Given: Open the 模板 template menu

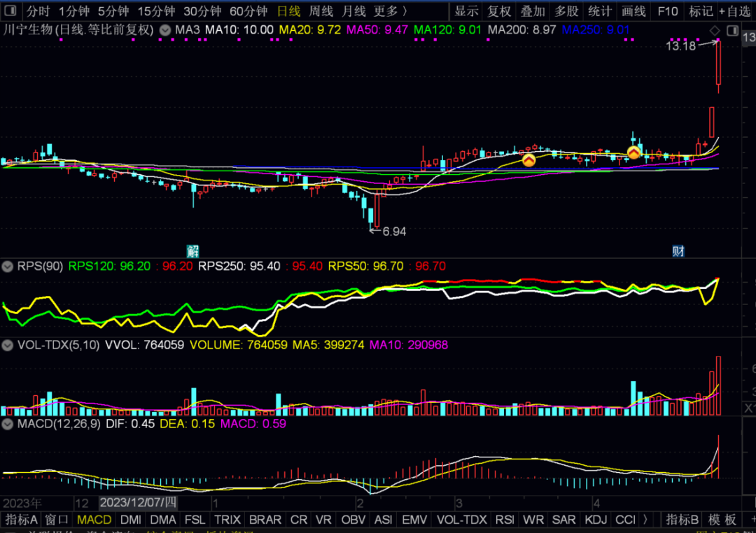Looking at the screenshot, I should [722, 520].
